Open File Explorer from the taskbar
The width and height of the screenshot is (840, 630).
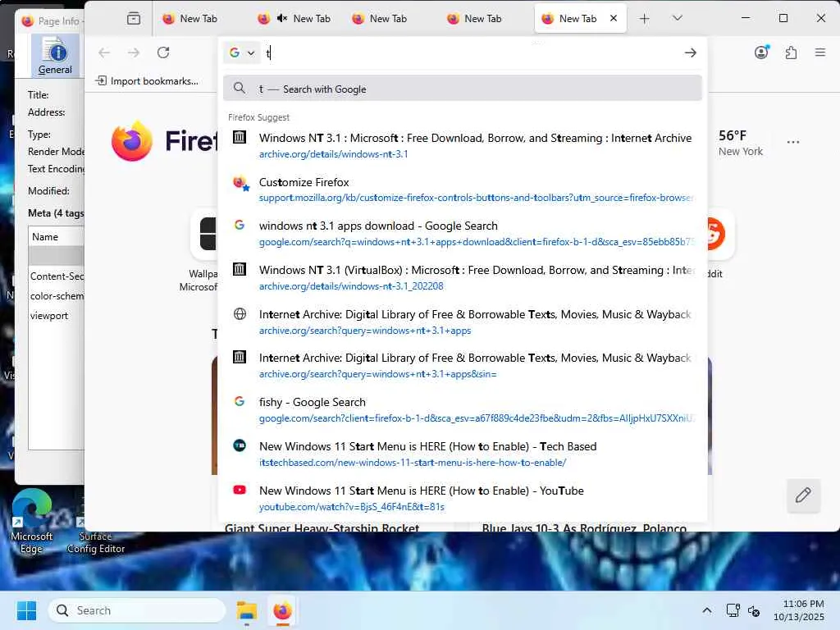(x=247, y=610)
